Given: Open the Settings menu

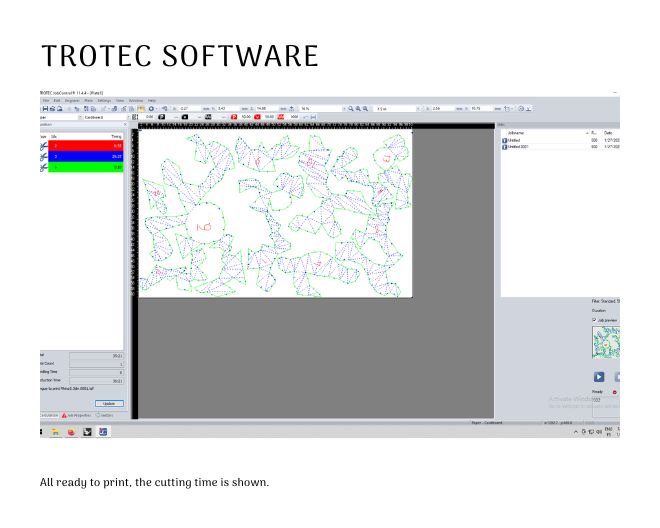Looking at the screenshot, I should coord(104,101).
